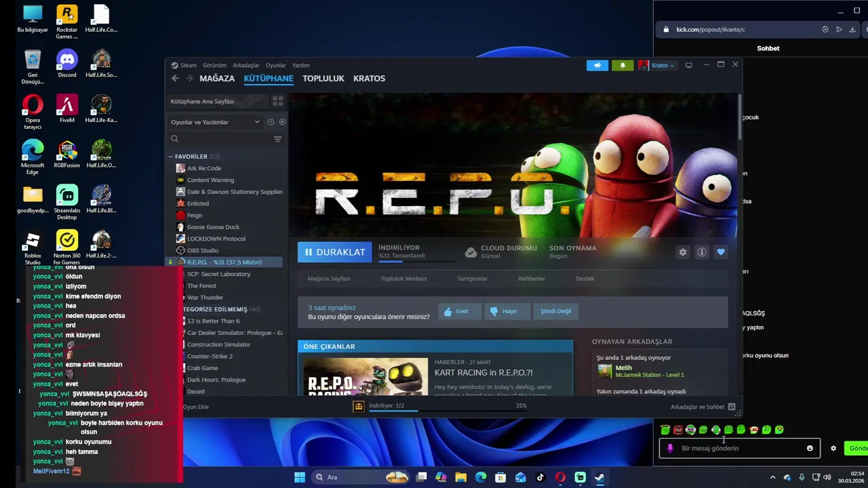Open emoji picker in Kick chat
Viewport: 868px width, 488px height.
[x=810, y=448]
